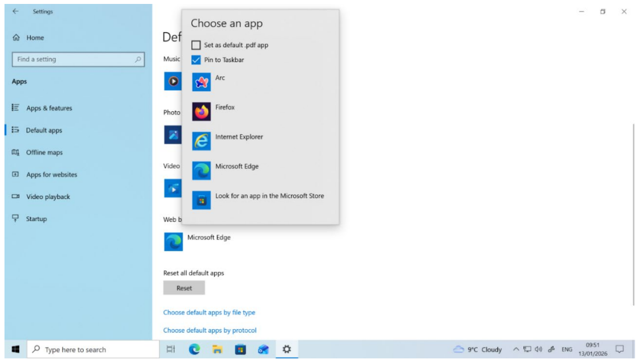Click the Web browser Microsoft Edge icon
This screenshot has width=639, height=364.
(x=173, y=242)
